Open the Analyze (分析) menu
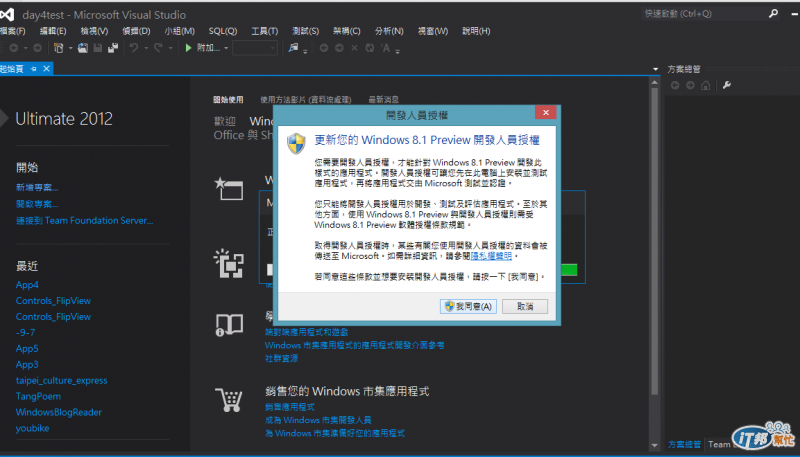 click(x=389, y=31)
